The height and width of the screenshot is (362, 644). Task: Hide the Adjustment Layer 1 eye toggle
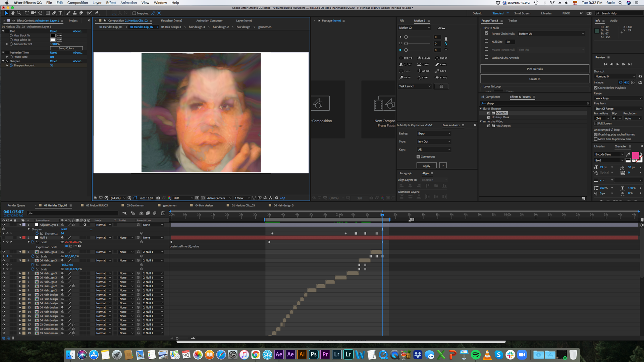(4, 225)
